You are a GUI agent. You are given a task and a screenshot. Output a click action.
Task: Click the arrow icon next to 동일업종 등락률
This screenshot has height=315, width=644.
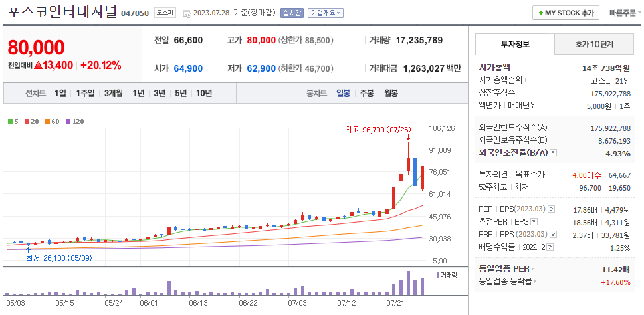pos(535,282)
